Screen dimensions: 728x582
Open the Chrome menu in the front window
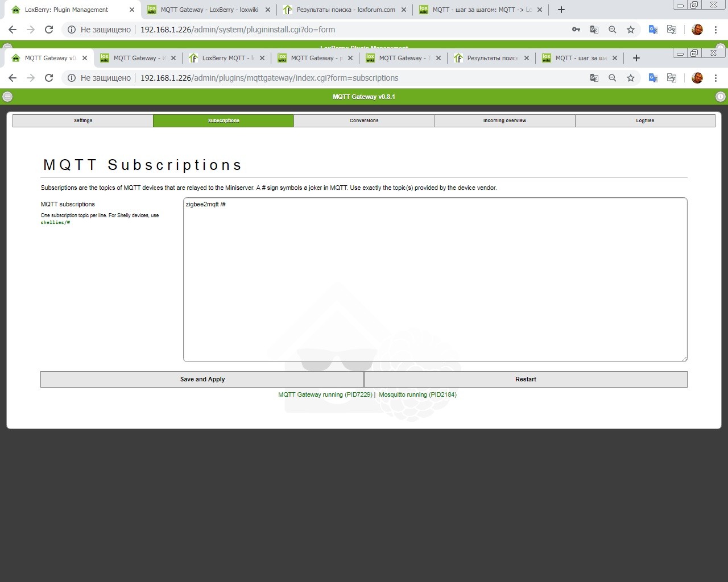point(715,78)
